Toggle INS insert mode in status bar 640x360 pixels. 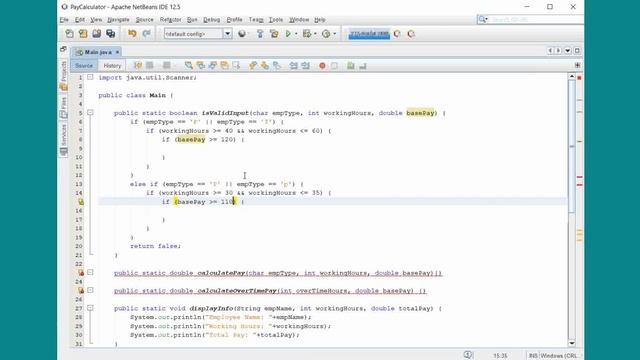pyautogui.click(x=533, y=356)
